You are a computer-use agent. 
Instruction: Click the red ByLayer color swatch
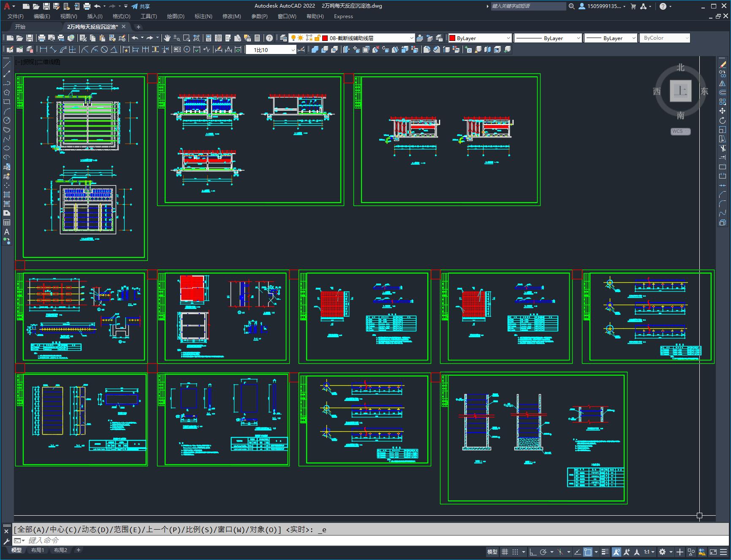452,38
